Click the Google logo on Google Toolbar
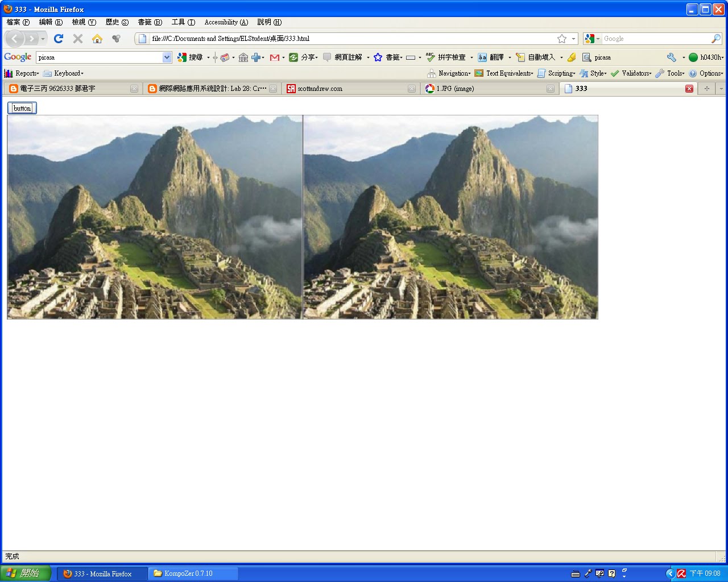The width and height of the screenshot is (728, 582). (18, 57)
